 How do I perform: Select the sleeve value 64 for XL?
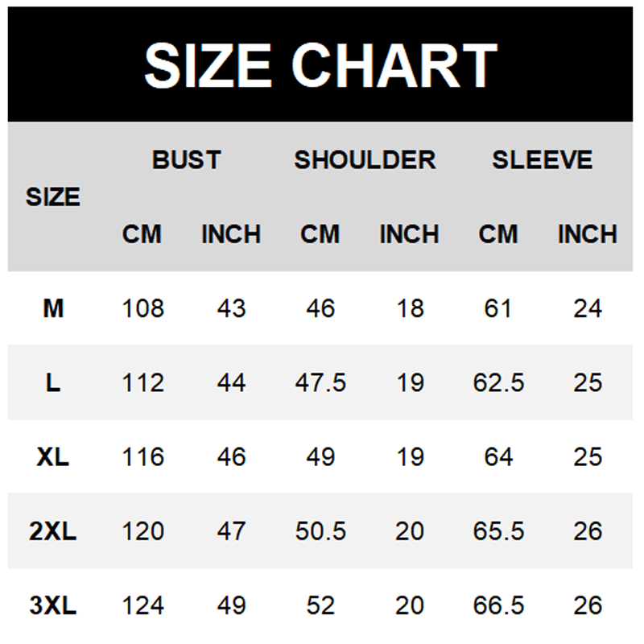pyautogui.click(x=498, y=456)
